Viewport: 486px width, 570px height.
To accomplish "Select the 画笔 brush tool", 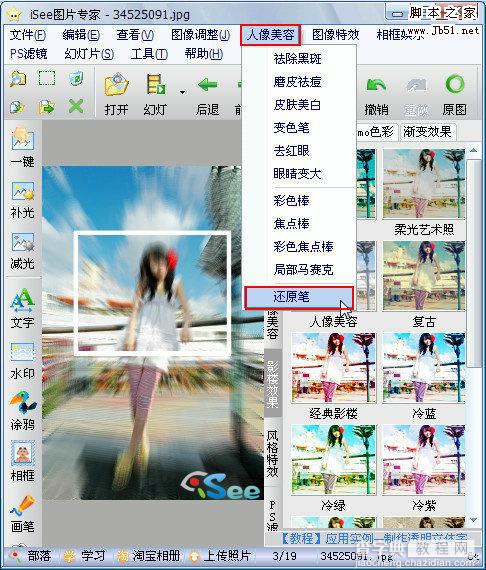I will 23,513.
